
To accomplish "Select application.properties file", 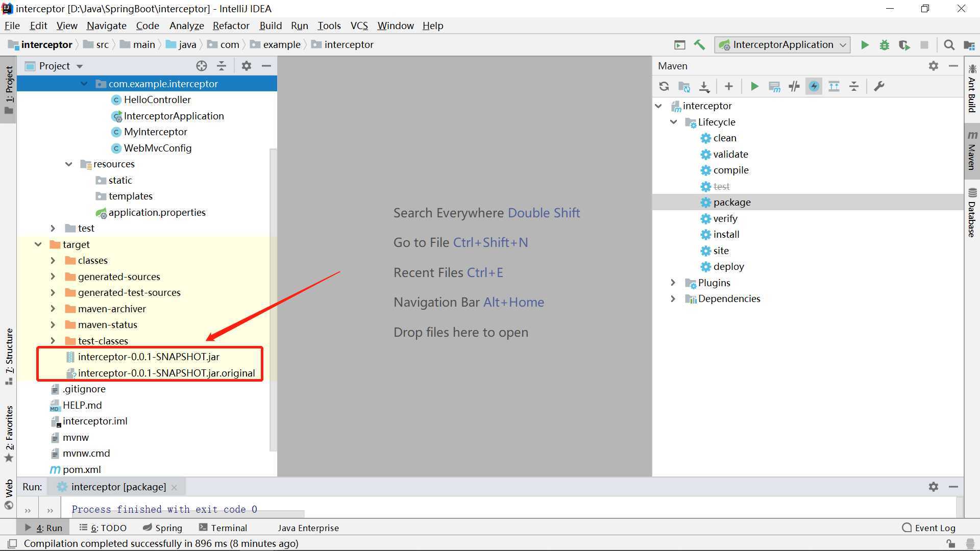I will tap(157, 212).
